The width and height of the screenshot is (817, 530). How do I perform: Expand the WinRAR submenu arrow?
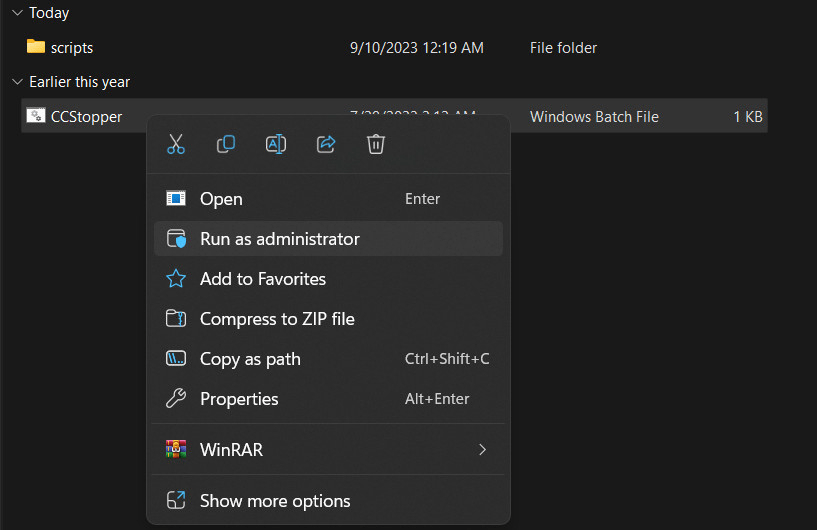[x=482, y=450]
